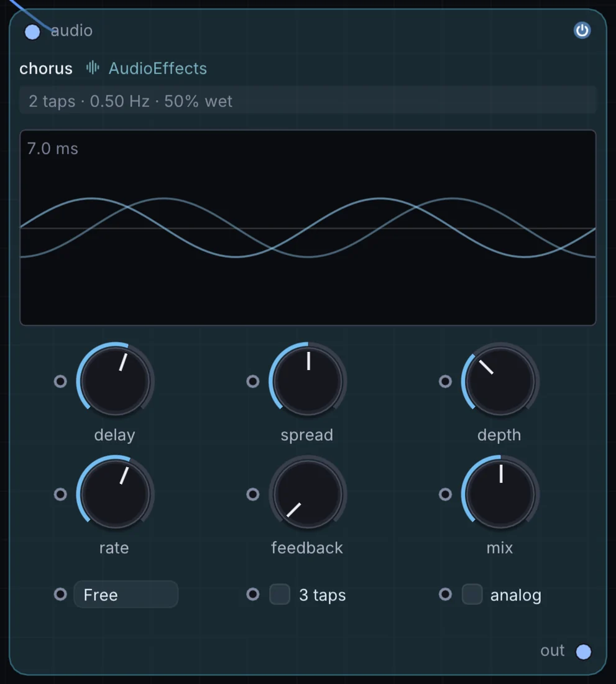Click the spread modulation input port
This screenshot has width=616, height=684.
(253, 381)
